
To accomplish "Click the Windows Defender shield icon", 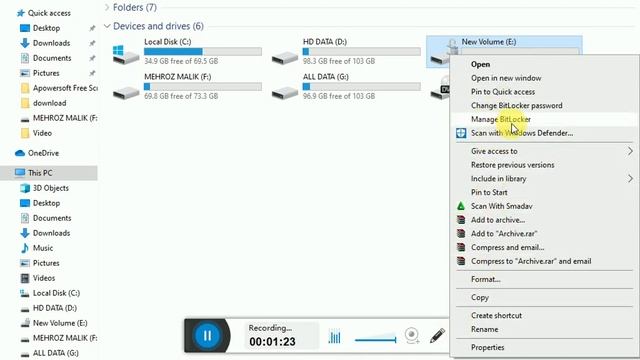I will [461, 133].
